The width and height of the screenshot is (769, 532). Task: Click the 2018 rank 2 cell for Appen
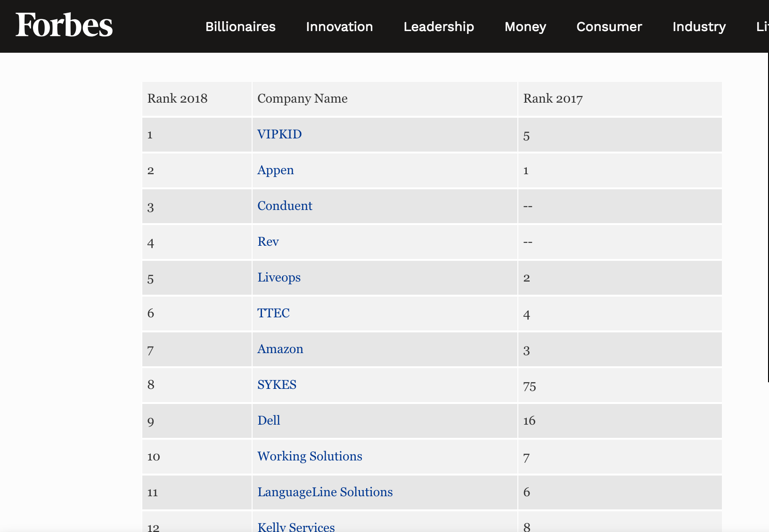coord(197,170)
